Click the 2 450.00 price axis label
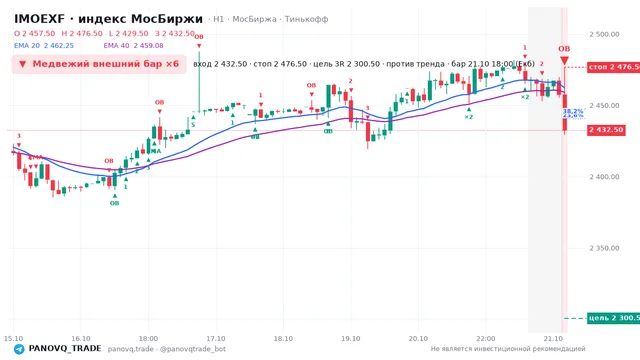The image size is (640, 360). (x=604, y=106)
